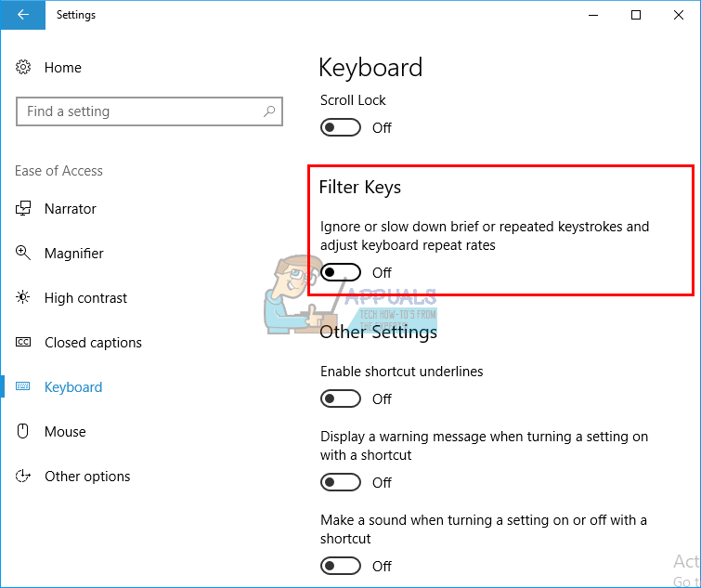Viewport: 701px width, 588px height.
Task: Click the Find a setting search box
Action: 139,111
